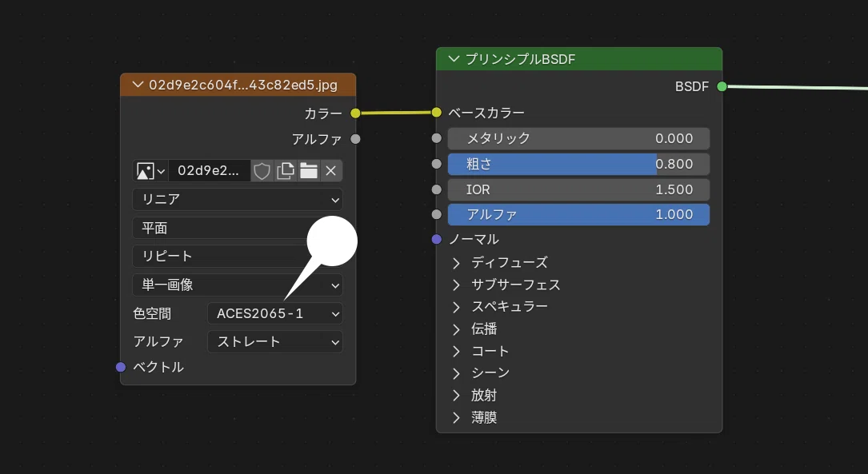
Task: Expand the 伝播 panel
Action: tap(456, 329)
